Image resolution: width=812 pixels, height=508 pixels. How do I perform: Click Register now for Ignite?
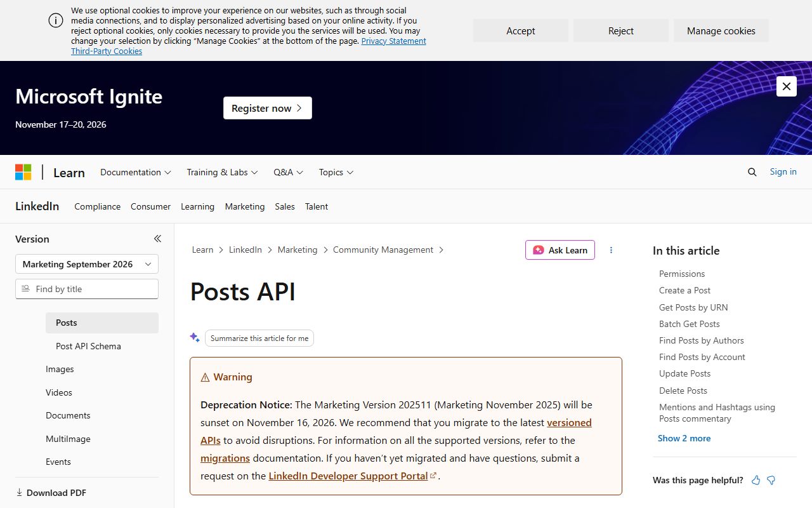point(268,108)
